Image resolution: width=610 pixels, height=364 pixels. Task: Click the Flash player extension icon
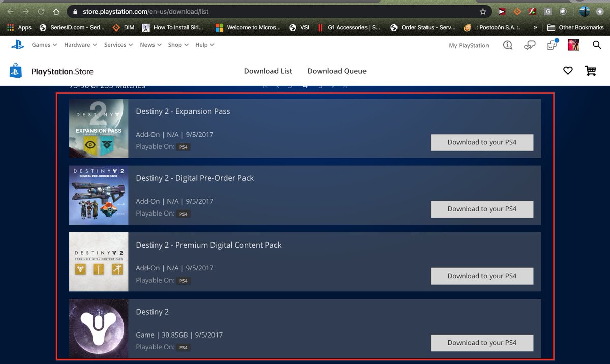(532, 11)
